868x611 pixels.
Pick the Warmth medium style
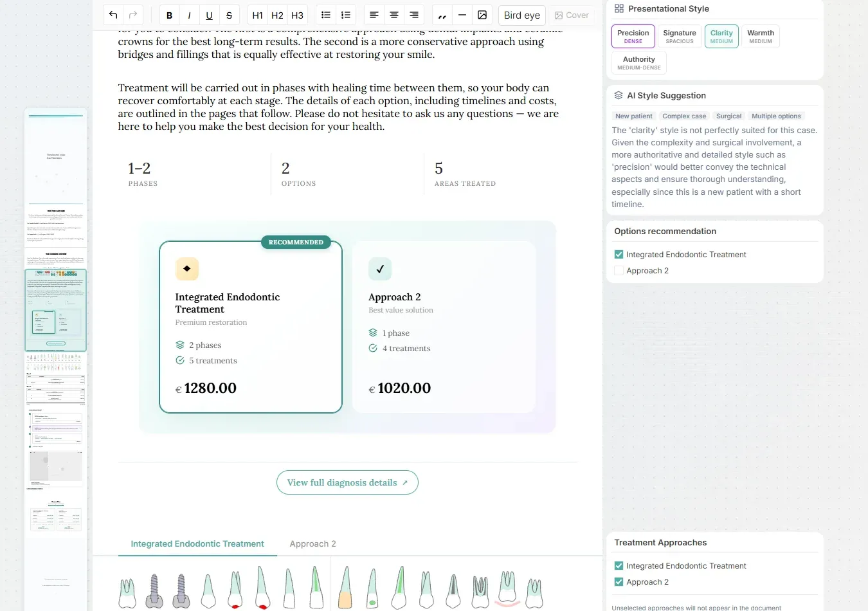(761, 37)
